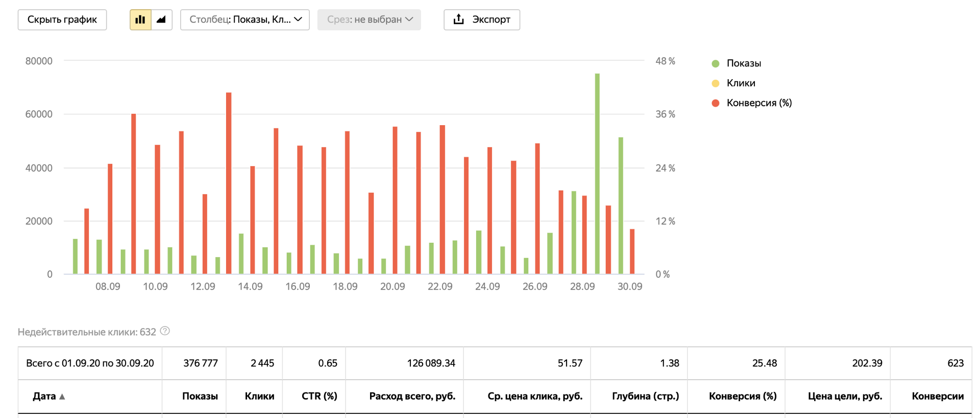The height and width of the screenshot is (418, 980).
Task: Sort table by Показы column
Action: tap(200, 396)
